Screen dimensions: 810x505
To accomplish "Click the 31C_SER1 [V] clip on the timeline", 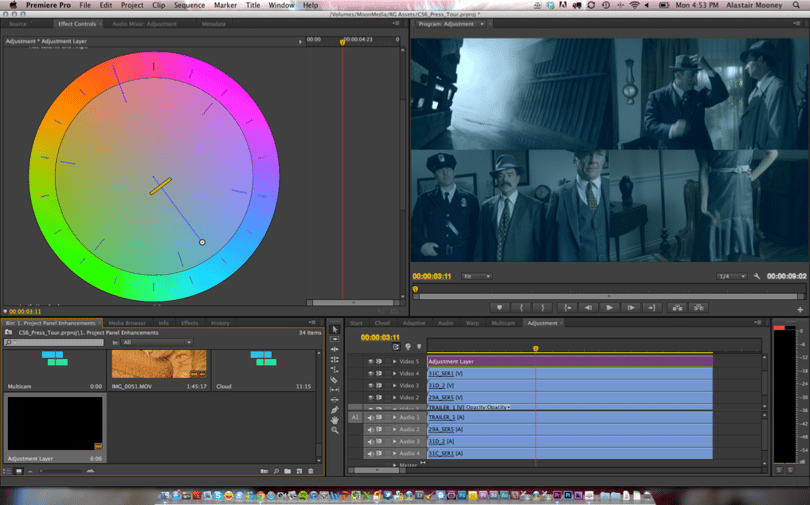I will click(x=570, y=373).
